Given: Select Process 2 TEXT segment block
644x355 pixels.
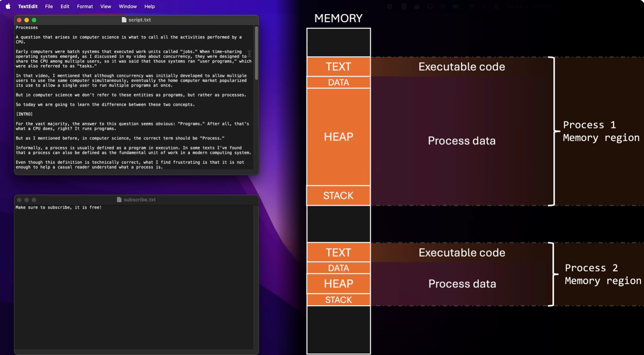Looking at the screenshot, I should [x=338, y=252].
